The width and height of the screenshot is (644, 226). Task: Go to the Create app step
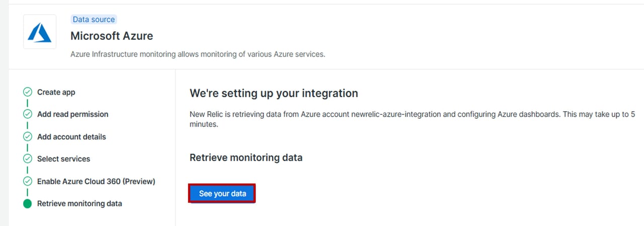click(56, 92)
